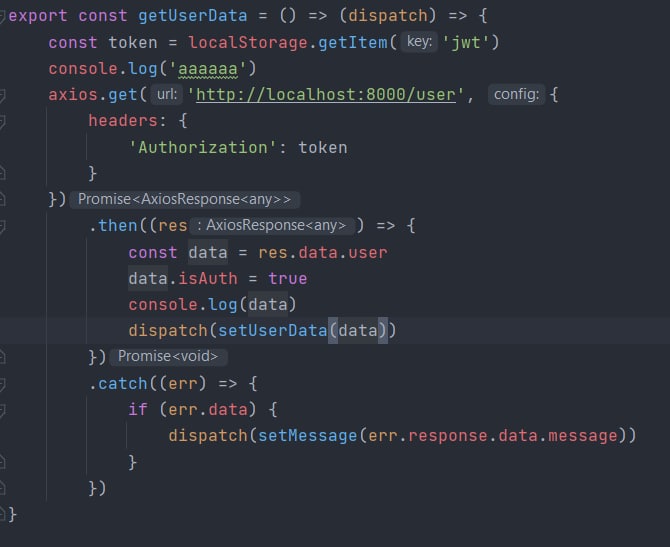Click the isAuth property
This screenshot has height=547, width=670.
click(x=208, y=279)
